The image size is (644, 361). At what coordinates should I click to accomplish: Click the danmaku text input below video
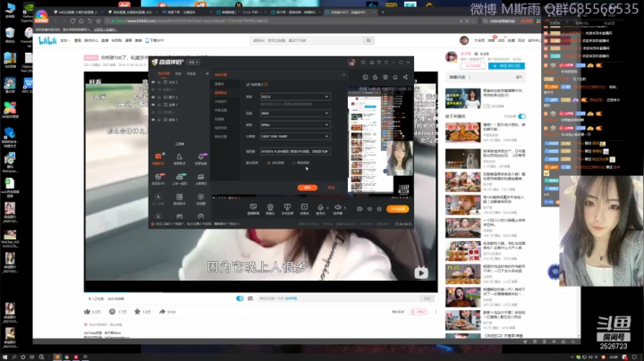[x=338, y=298]
